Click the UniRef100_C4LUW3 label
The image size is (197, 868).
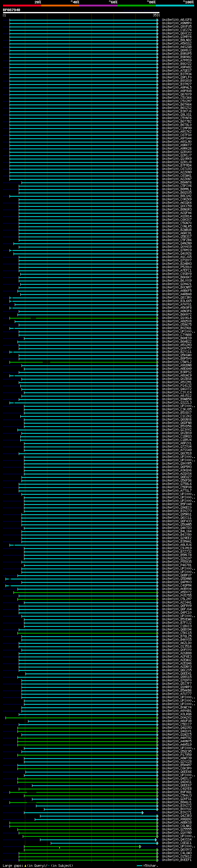click(177, 853)
